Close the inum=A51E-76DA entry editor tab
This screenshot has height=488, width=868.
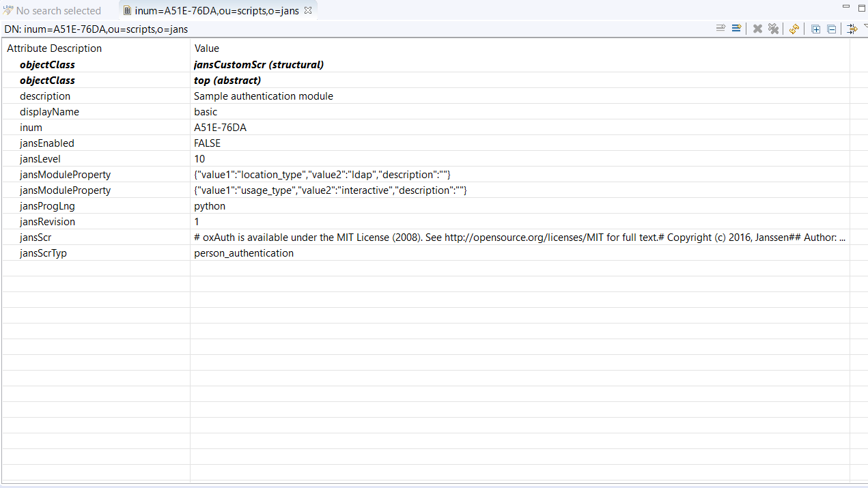pos(309,10)
